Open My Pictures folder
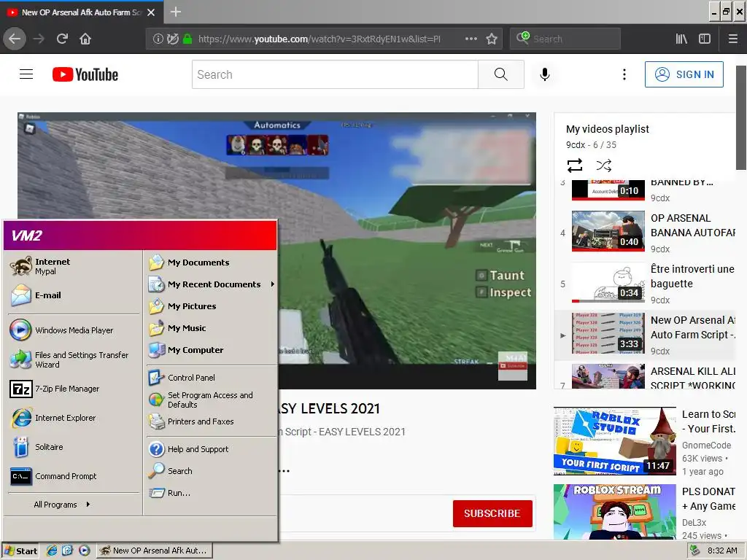This screenshot has width=747, height=560. (x=211, y=306)
